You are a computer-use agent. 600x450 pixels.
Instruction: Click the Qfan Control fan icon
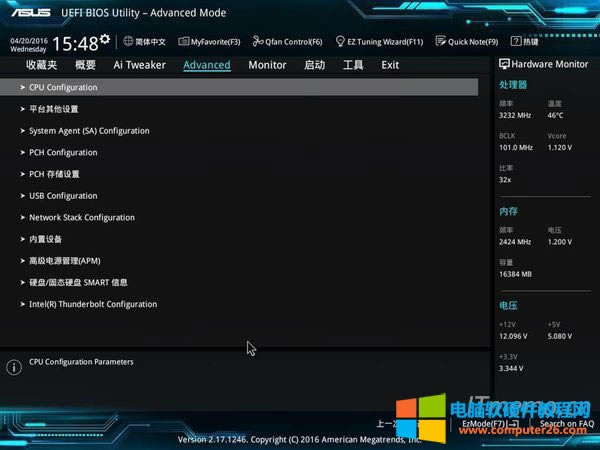[x=258, y=41]
